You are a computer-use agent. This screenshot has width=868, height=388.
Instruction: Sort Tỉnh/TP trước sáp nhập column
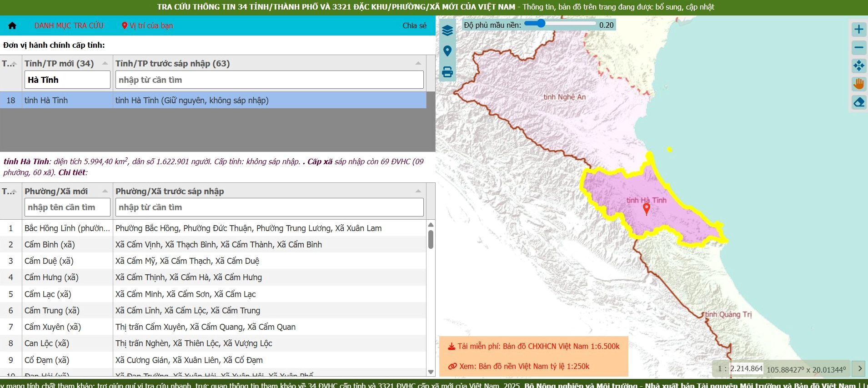[x=418, y=63]
